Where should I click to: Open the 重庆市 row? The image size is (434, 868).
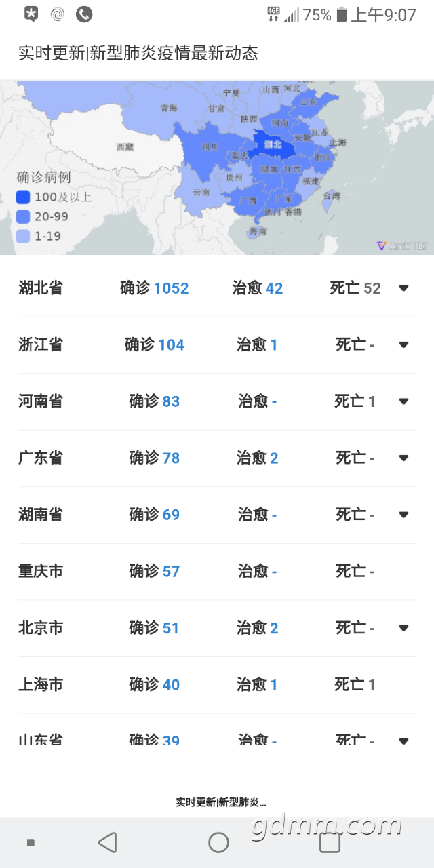[41, 571]
